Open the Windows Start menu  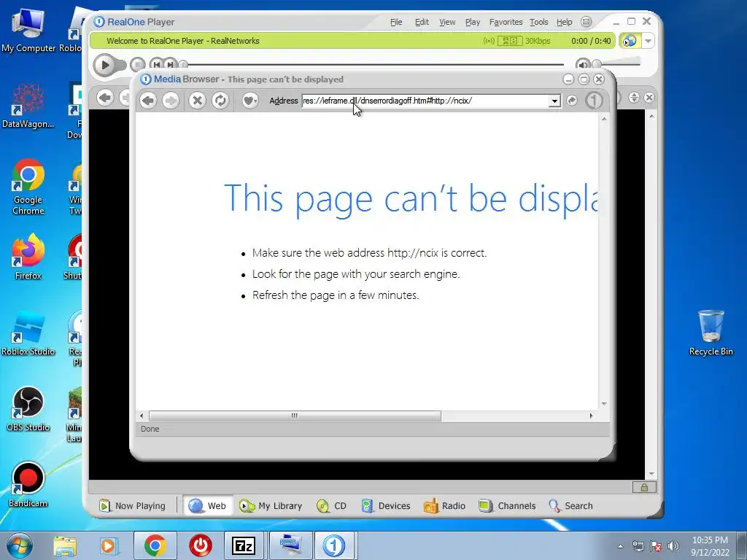(19, 545)
